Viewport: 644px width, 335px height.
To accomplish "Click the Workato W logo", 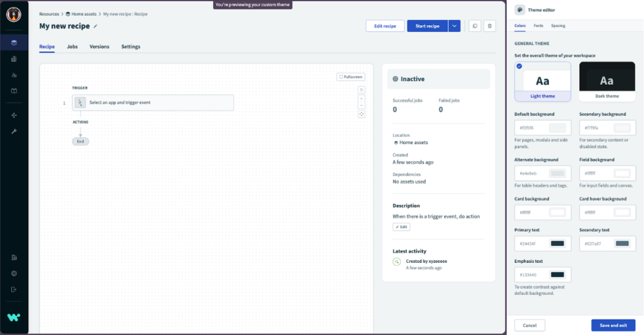I will (x=14, y=317).
